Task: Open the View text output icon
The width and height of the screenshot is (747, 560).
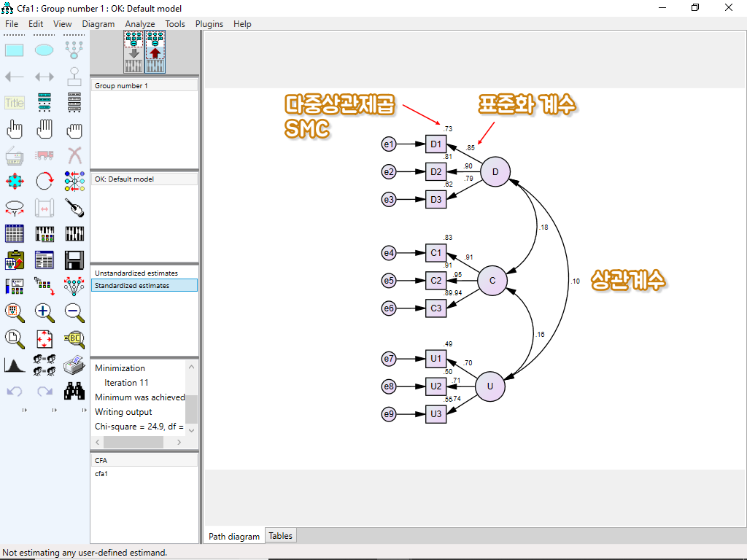Action: tap(44, 260)
